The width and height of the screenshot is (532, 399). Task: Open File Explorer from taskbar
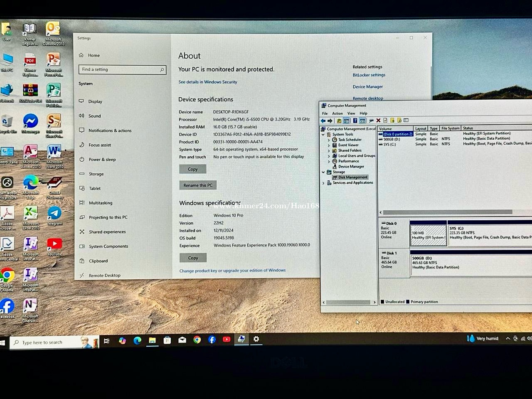pos(153,340)
